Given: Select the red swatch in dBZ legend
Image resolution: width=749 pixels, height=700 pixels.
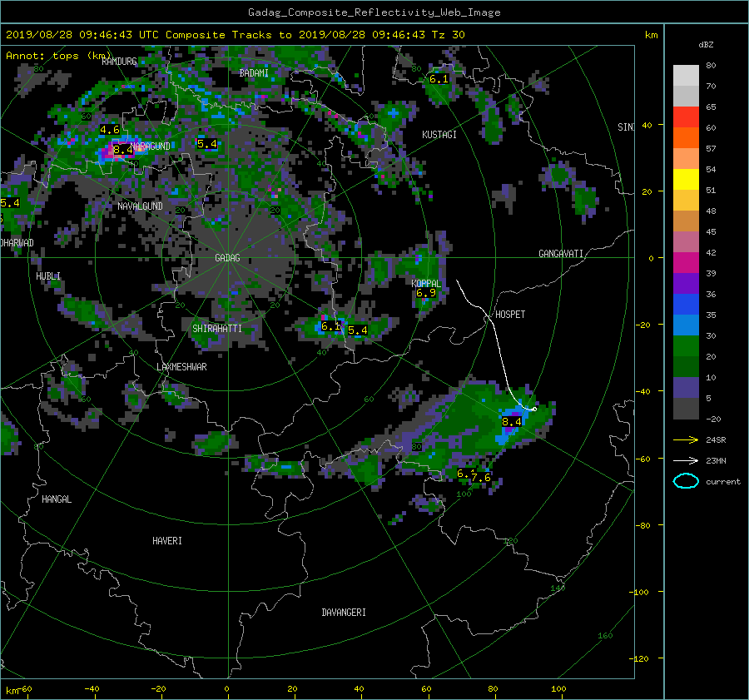Looking at the screenshot, I should (x=686, y=117).
